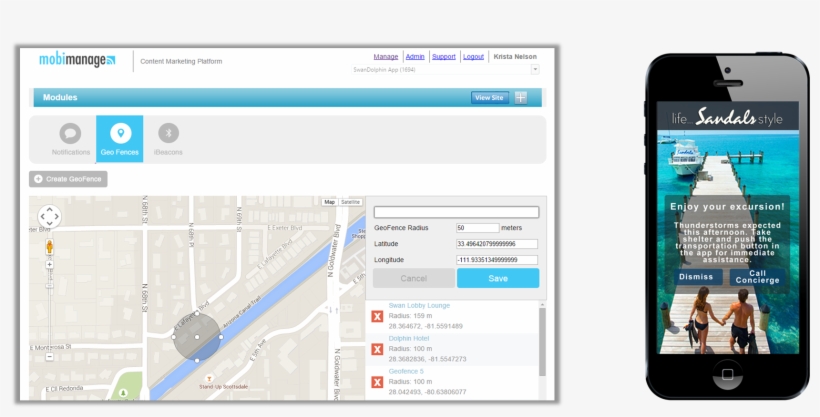Save the geofence
This screenshot has width=820, height=417.
click(498, 278)
